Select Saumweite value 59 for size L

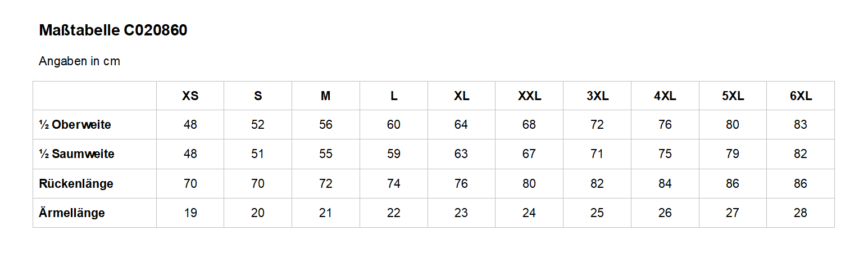[394, 154]
